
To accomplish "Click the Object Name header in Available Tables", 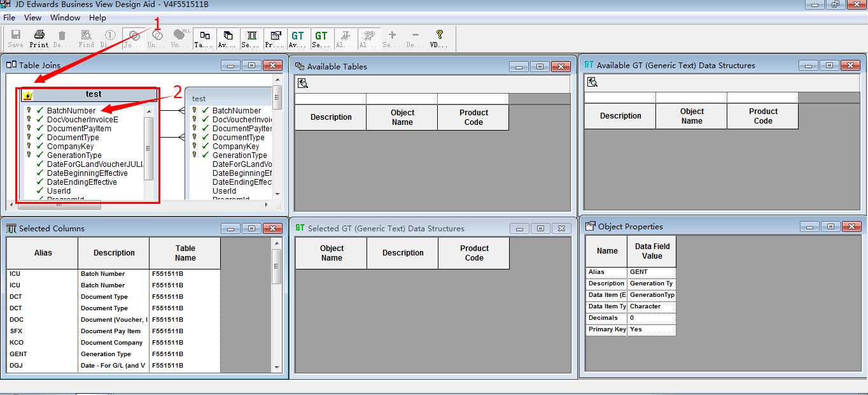I will click(x=402, y=117).
